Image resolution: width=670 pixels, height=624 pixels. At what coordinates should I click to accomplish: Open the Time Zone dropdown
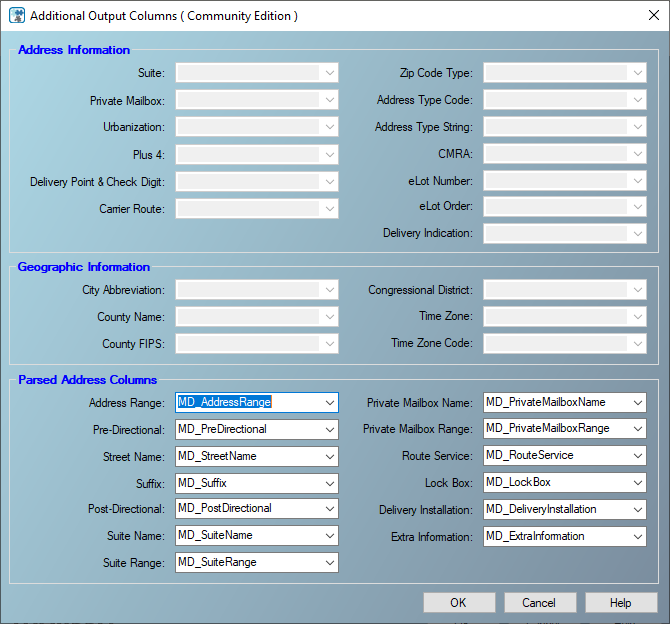[x=565, y=317]
